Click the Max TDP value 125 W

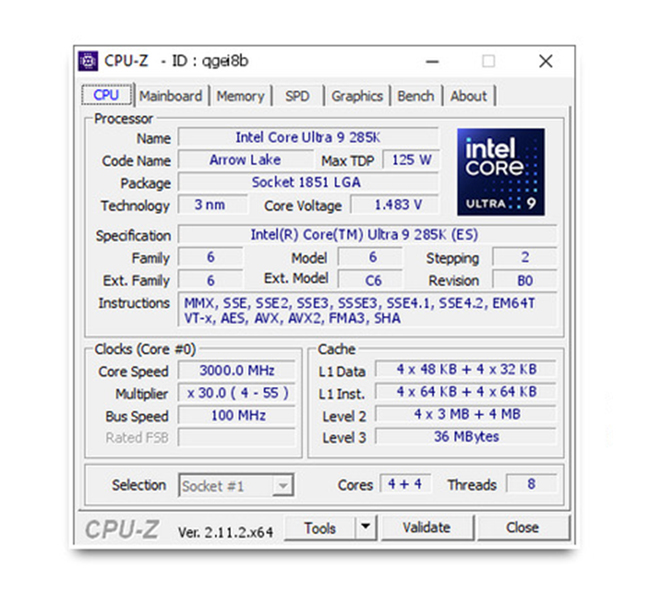point(411,160)
